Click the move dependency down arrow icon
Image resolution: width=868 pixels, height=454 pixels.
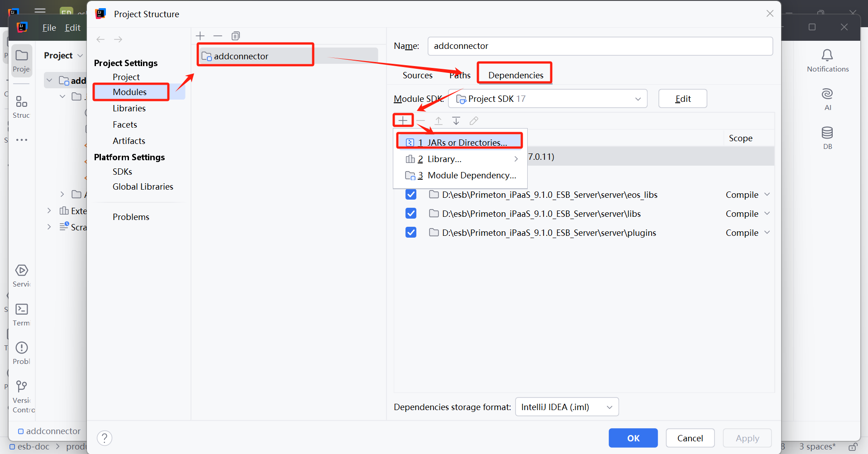tap(456, 121)
